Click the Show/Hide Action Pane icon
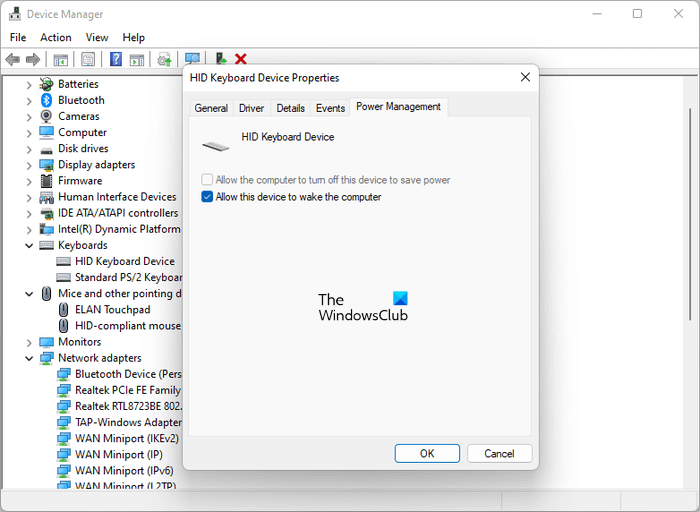The height and width of the screenshot is (512, 700). click(x=137, y=59)
